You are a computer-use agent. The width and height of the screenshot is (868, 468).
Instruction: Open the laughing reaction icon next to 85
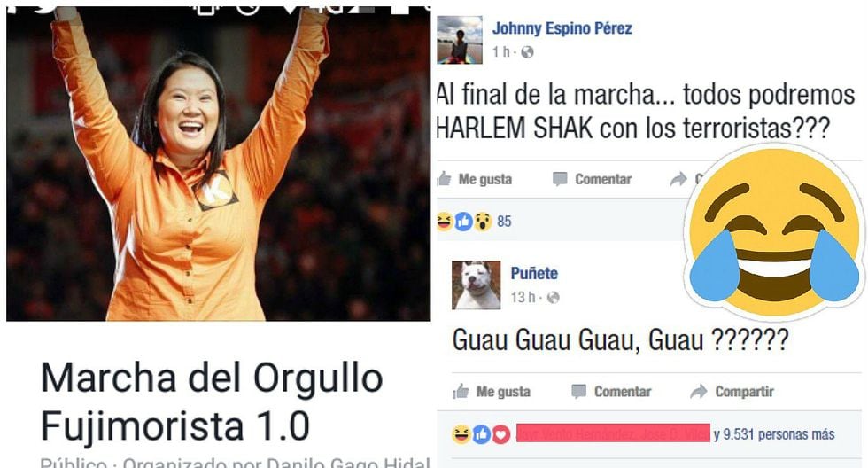click(x=444, y=222)
